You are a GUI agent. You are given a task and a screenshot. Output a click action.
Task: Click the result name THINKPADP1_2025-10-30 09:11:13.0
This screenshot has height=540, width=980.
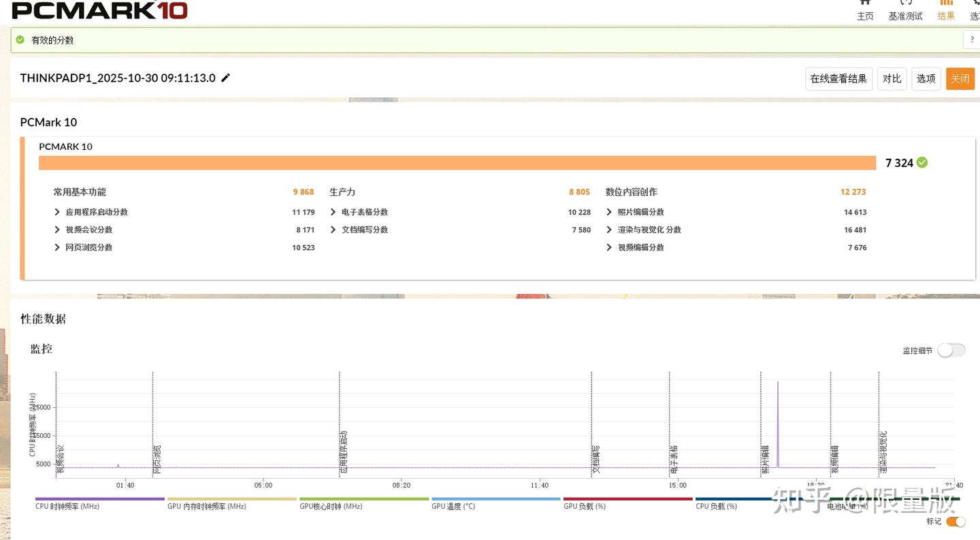pos(118,78)
